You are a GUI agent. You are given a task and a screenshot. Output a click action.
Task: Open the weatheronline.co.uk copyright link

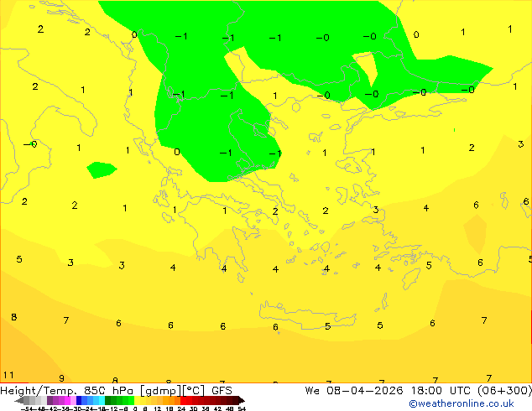[462, 403]
